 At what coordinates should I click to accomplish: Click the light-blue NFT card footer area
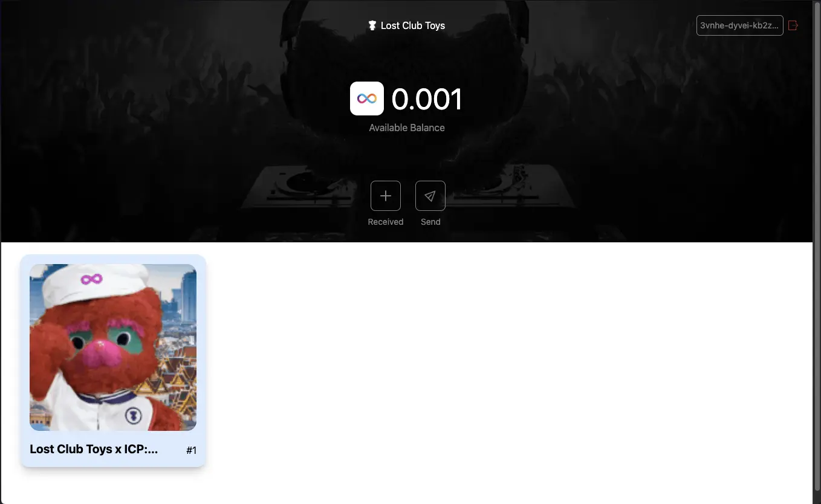pos(113,450)
